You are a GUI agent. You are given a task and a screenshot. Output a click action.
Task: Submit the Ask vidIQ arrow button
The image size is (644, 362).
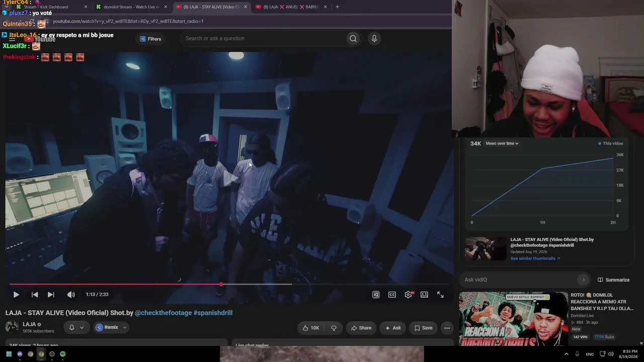(x=584, y=280)
